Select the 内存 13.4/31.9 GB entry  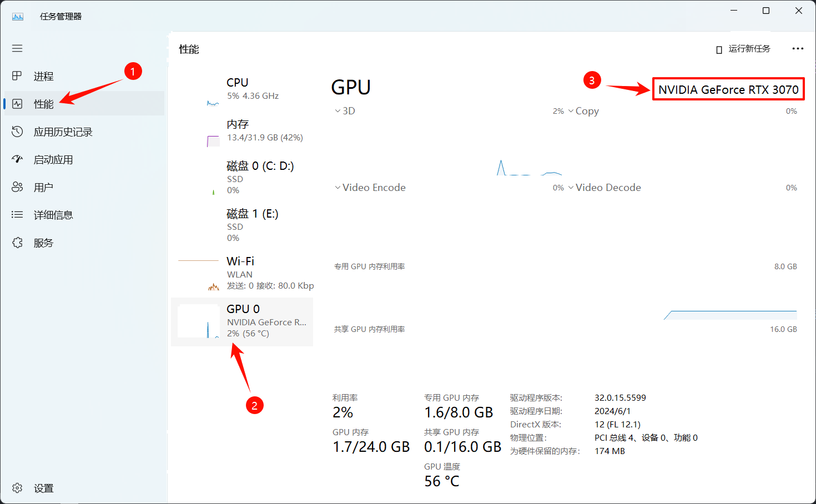pyautogui.click(x=242, y=130)
